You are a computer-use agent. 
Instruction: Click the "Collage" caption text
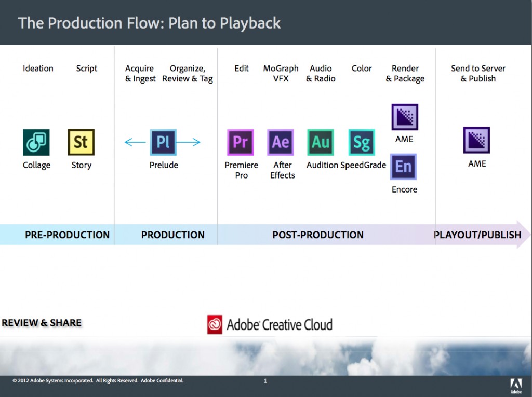(x=37, y=166)
